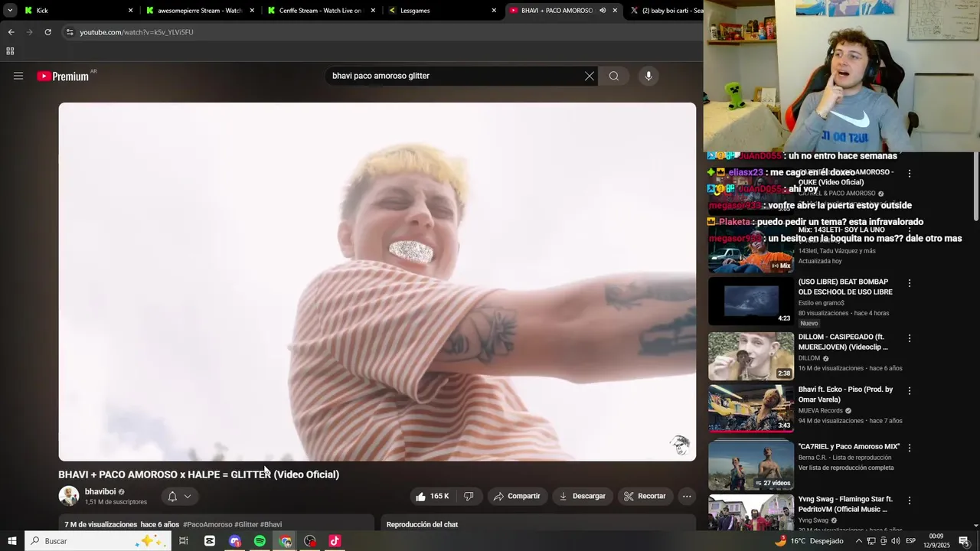Image resolution: width=980 pixels, height=551 pixels.
Task: Open options menu for Mix: 143LETI
Action: pos(910,230)
